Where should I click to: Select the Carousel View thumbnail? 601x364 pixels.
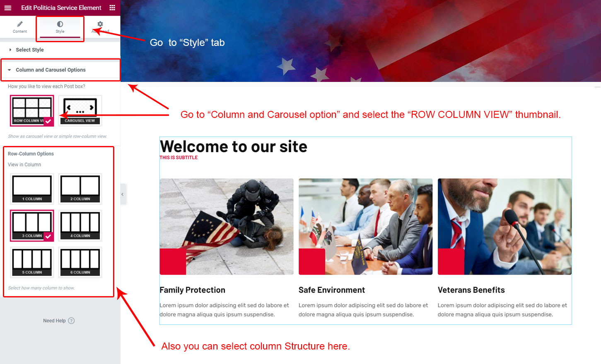click(80, 110)
